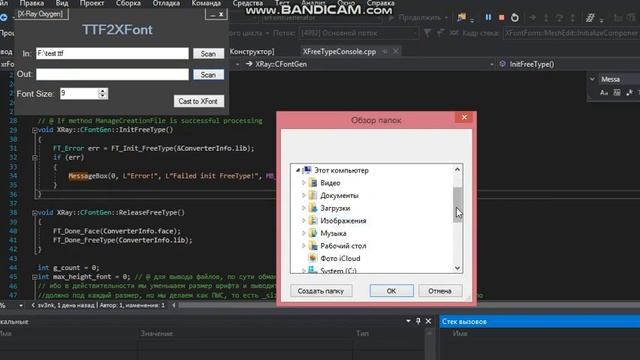This screenshot has height=360, width=640.
Task: Select the Видео folder
Action: pos(330,183)
